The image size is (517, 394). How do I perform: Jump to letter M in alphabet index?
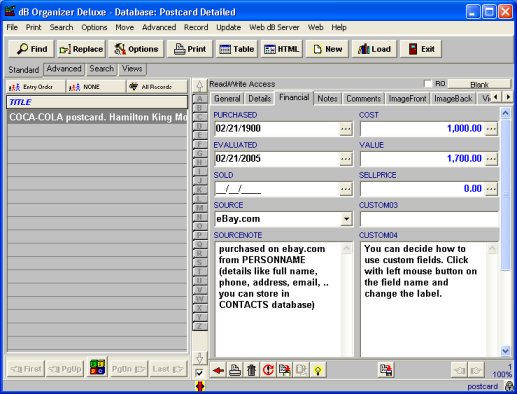pyautogui.click(x=200, y=208)
